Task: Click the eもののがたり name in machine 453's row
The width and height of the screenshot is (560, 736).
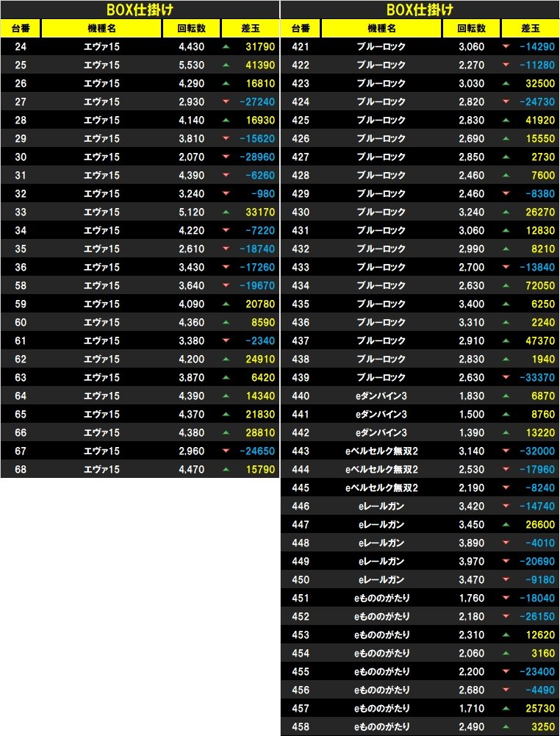Action: pyautogui.click(x=381, y=635)
